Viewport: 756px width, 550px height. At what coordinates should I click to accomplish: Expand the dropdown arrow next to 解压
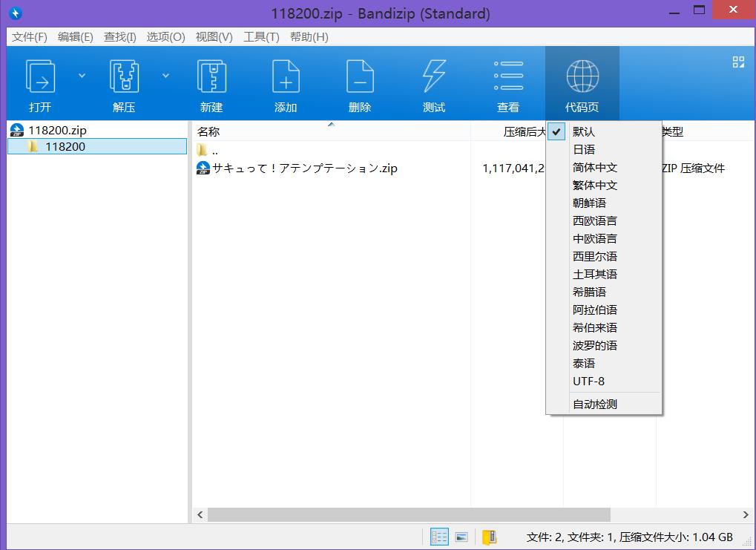coord(165,76)
